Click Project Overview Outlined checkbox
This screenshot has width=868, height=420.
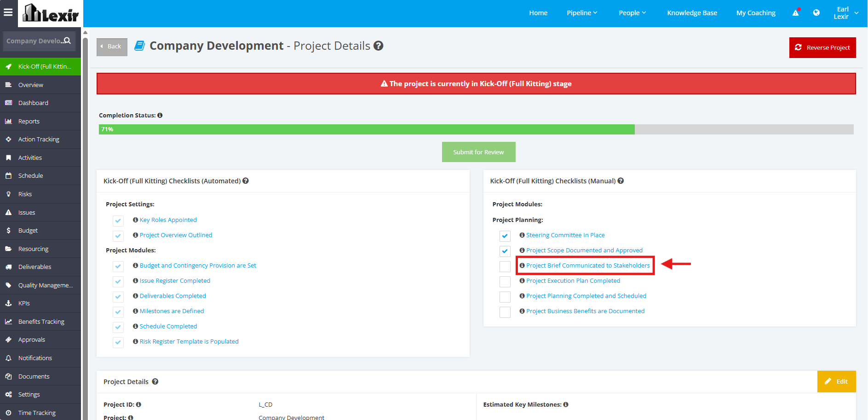pos(118,236)
